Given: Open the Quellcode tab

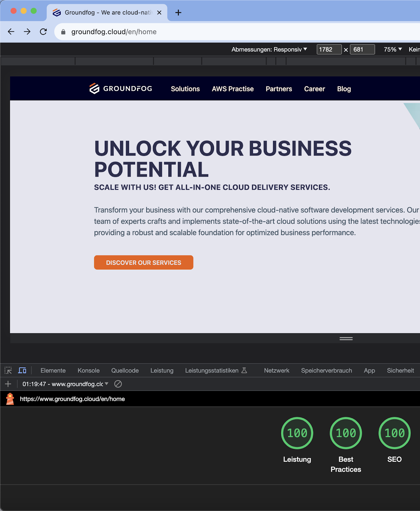Looking at the screenshot, I should [x=125, y=370].
